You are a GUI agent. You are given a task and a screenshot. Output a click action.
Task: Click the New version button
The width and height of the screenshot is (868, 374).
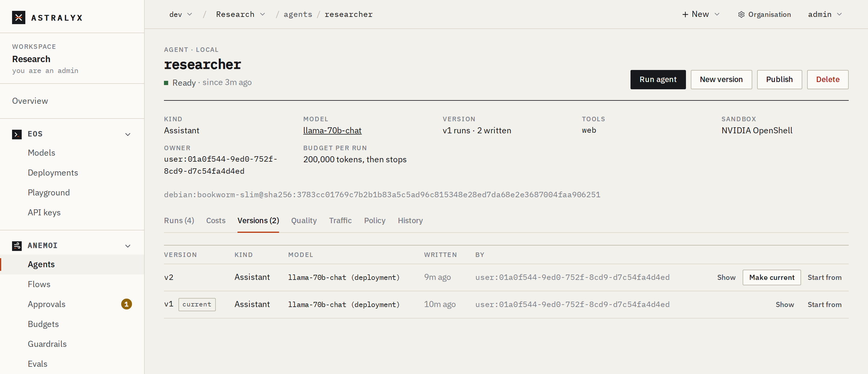point(721,80)
